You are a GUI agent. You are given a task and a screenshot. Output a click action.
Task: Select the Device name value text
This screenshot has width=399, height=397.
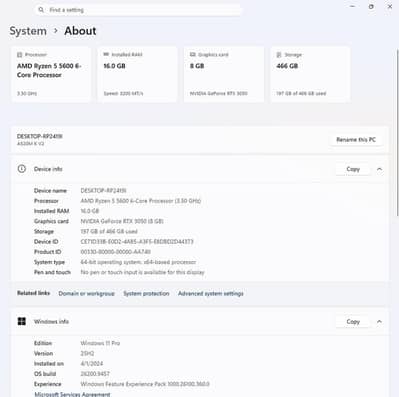tap(103, 191)
